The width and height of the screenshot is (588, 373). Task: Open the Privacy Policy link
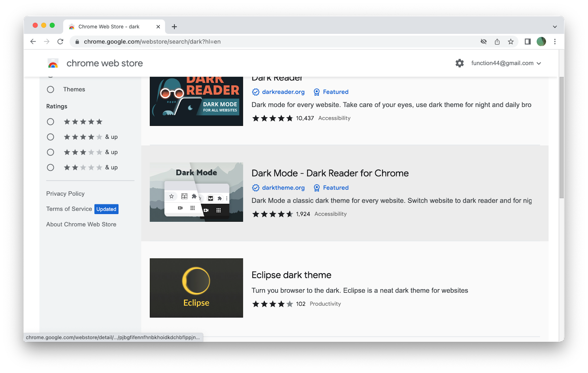coord(65,193)
